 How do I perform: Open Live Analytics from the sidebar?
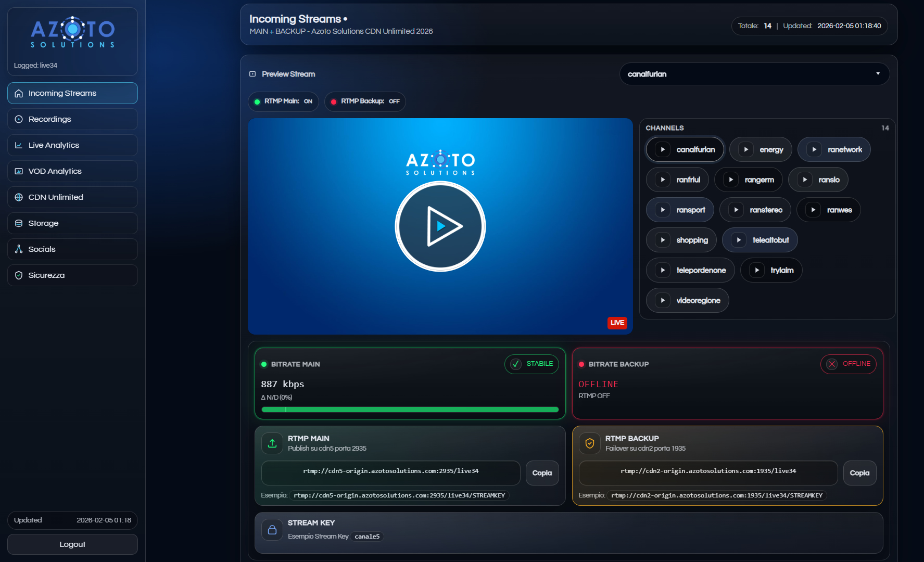(72, 145)
